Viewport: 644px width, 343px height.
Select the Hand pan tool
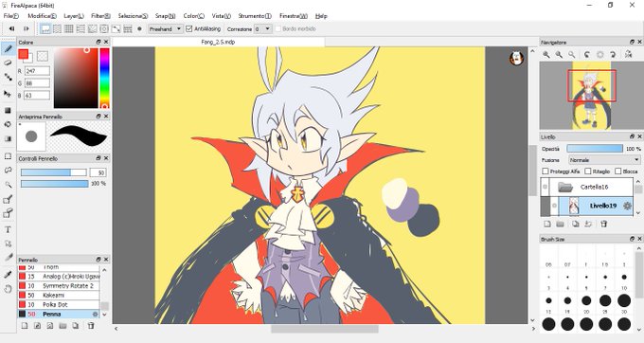[8, 289]
